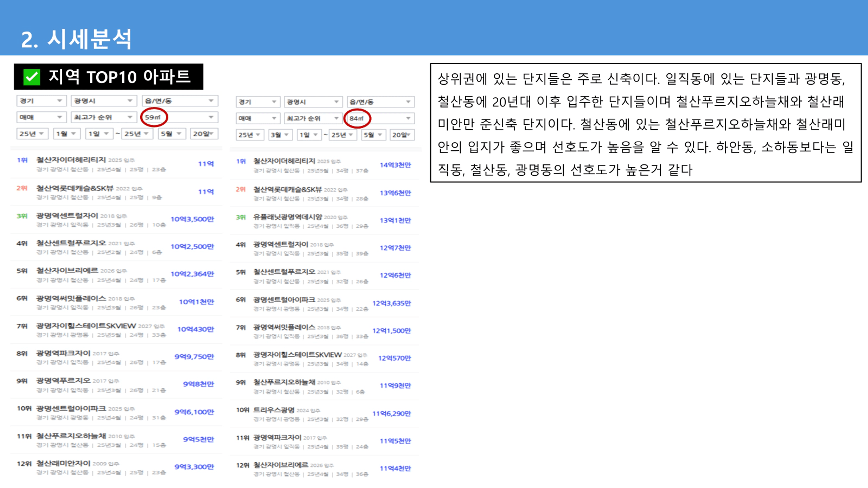Click the green checkmark icon beside 지역 TOP10 아파트
The width and height of the screenshot is (868, 488).
tap(32, 77)
